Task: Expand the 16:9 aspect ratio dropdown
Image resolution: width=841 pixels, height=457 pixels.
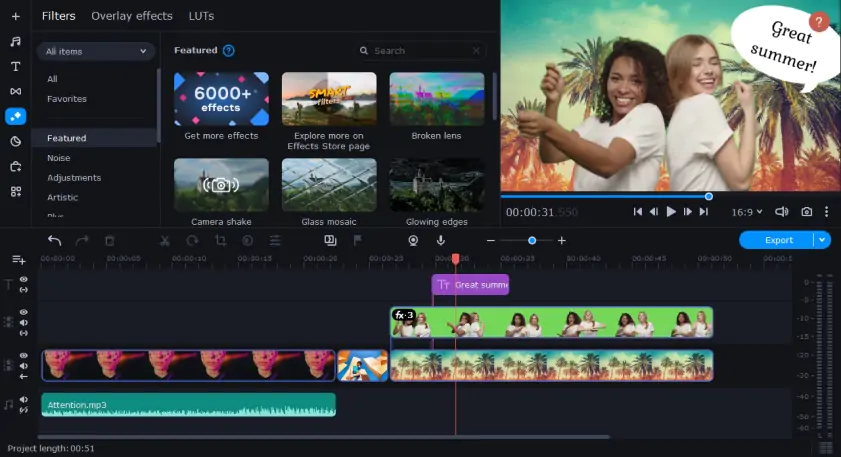Action: point(746,212)
